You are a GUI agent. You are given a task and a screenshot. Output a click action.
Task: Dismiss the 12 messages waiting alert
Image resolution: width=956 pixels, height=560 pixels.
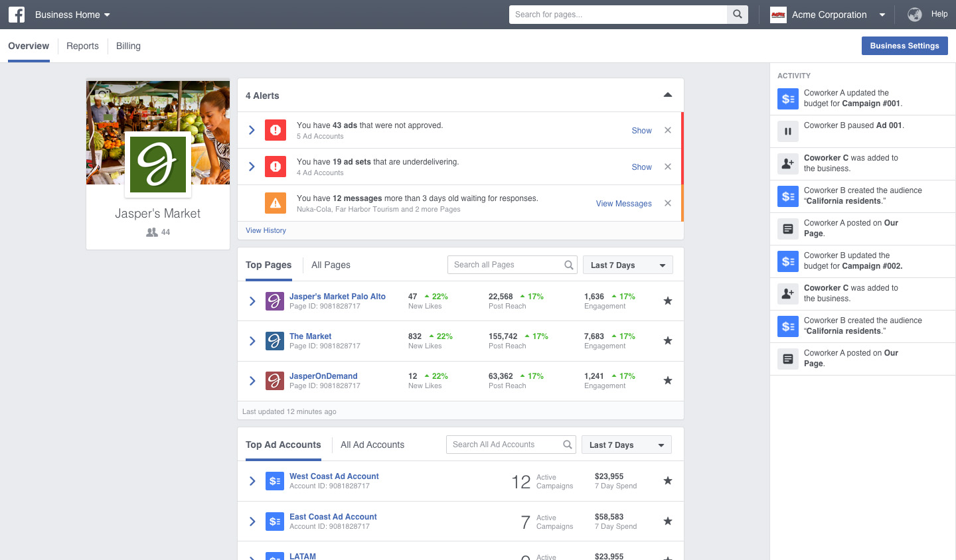click(x=668, y=203)
